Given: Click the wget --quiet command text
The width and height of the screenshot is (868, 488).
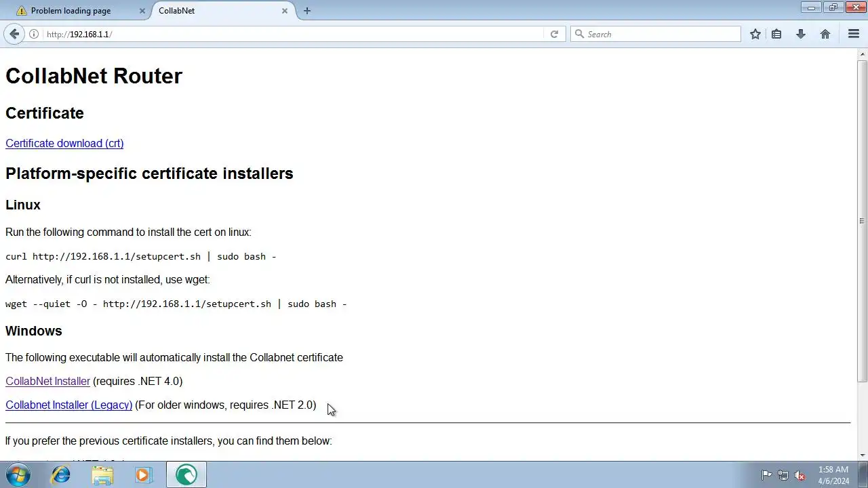Looking at the screenshot, I should 176,304.
